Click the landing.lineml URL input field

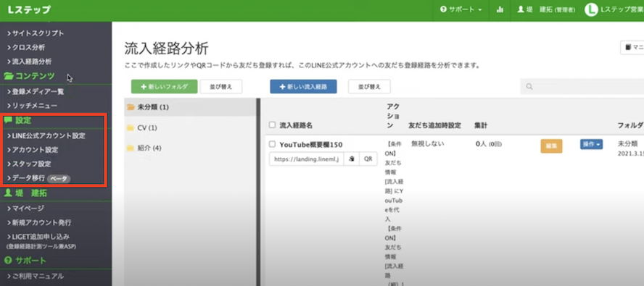(306, 159)
